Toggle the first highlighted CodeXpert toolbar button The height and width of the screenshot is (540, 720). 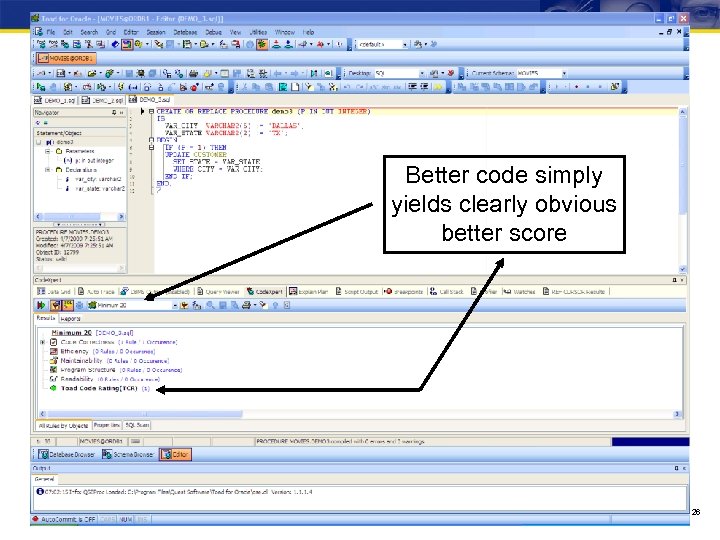[56, 305]
